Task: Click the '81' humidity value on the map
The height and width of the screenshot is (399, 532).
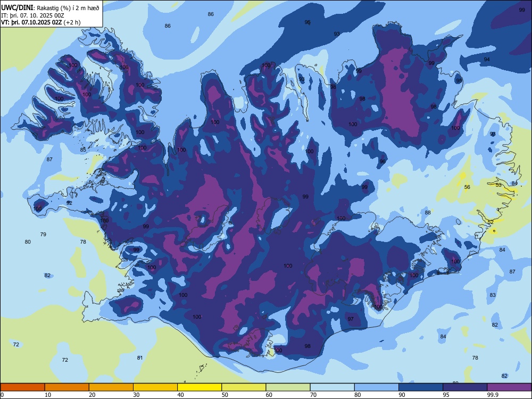Action: [x=140, y=358]
